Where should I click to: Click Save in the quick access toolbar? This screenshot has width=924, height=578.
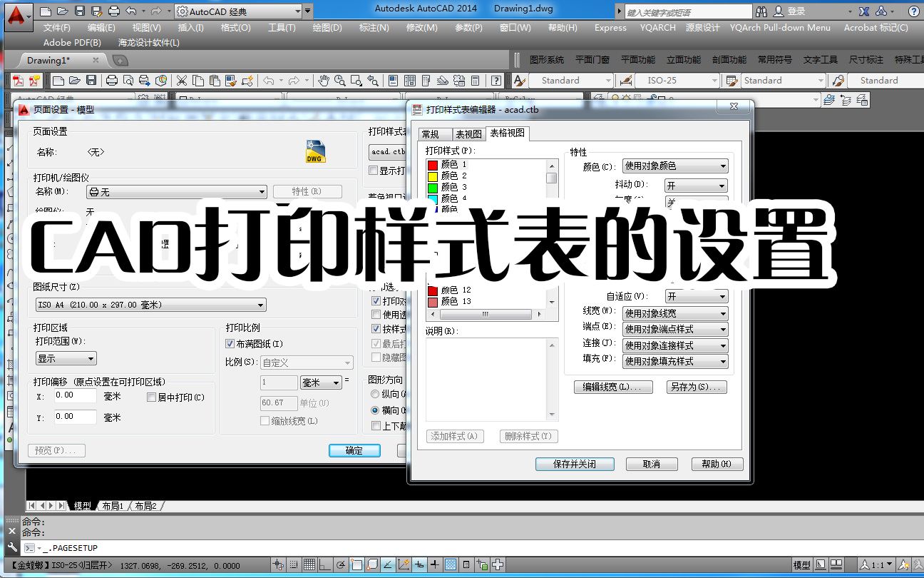coord(80,11)
